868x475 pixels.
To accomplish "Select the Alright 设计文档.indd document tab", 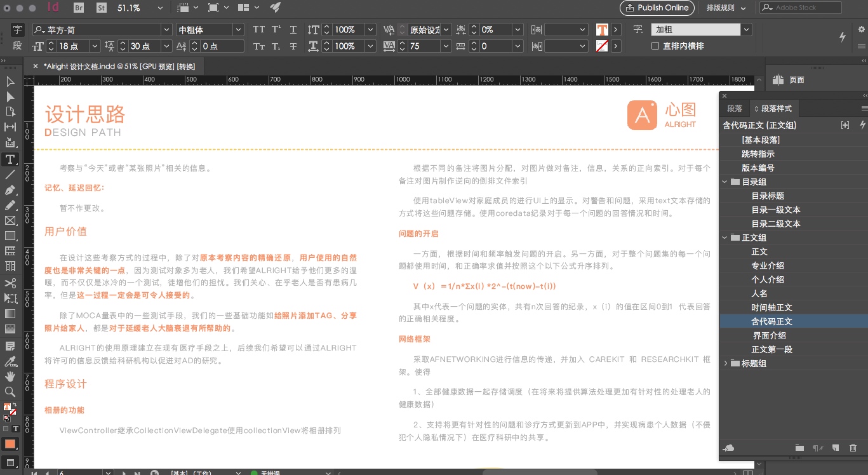I will [119, 67].
